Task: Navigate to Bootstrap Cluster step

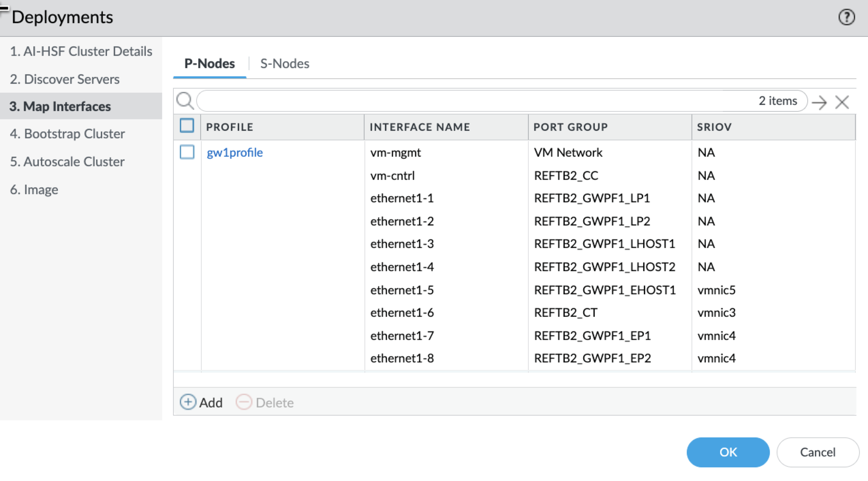Action: [67, 134]
